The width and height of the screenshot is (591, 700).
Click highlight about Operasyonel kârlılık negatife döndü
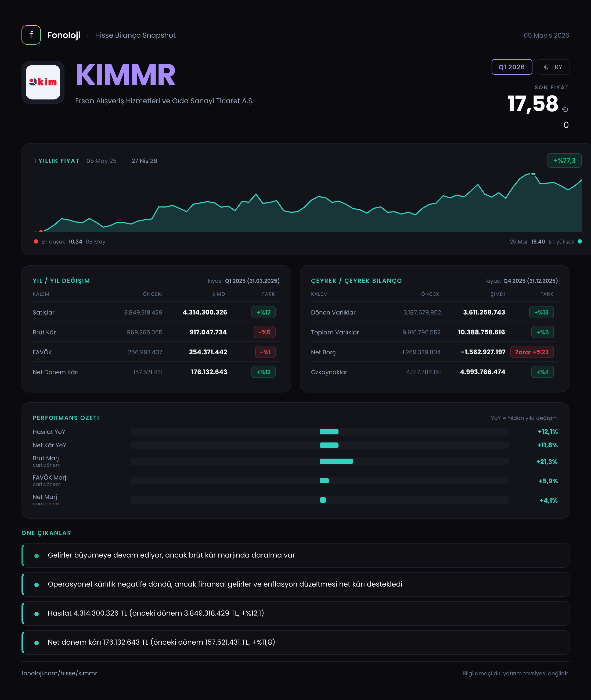click(295, 584)
